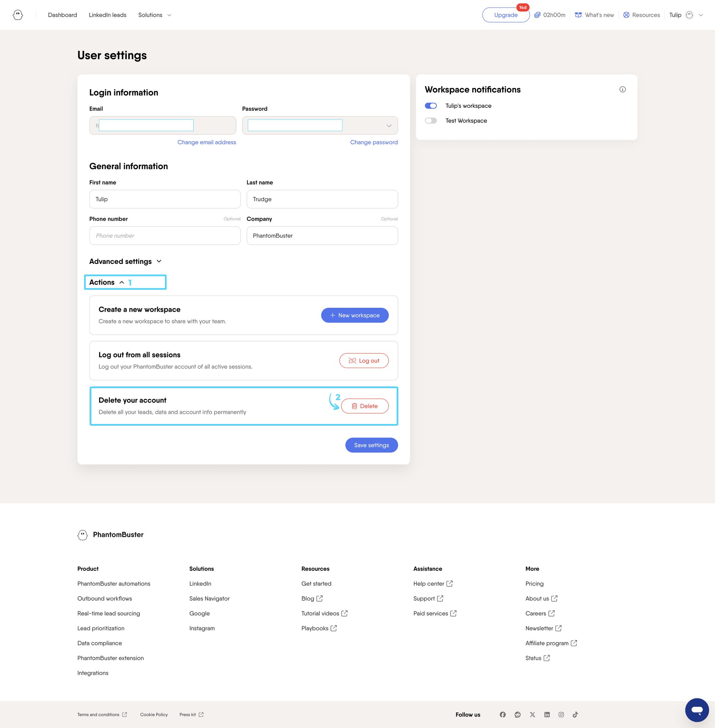Open the TikTok social icon

[x=575, y=715]
